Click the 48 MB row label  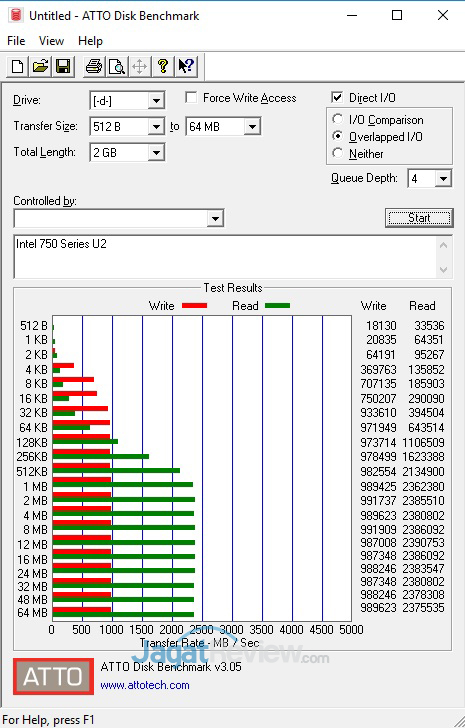(x=32, y=600)
